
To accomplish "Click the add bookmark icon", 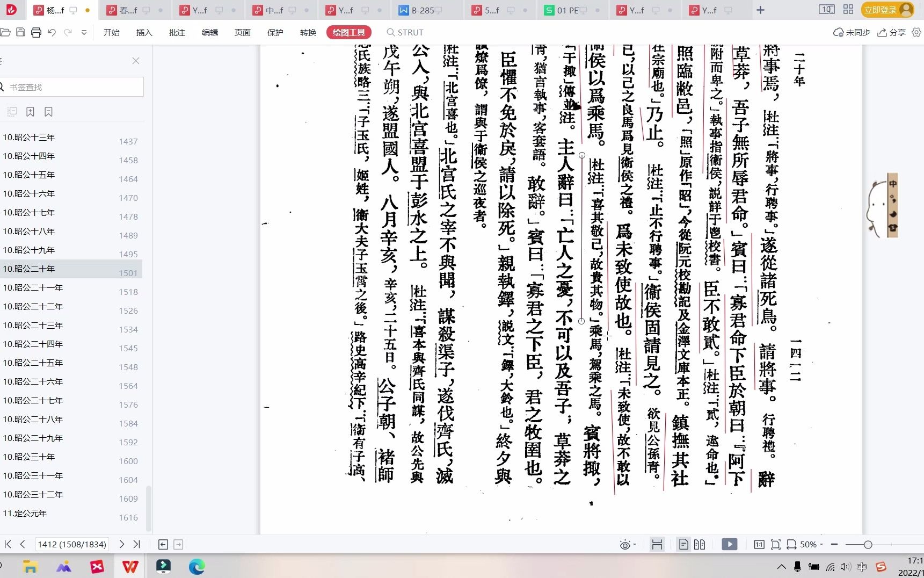I will [x=31, y=112].
